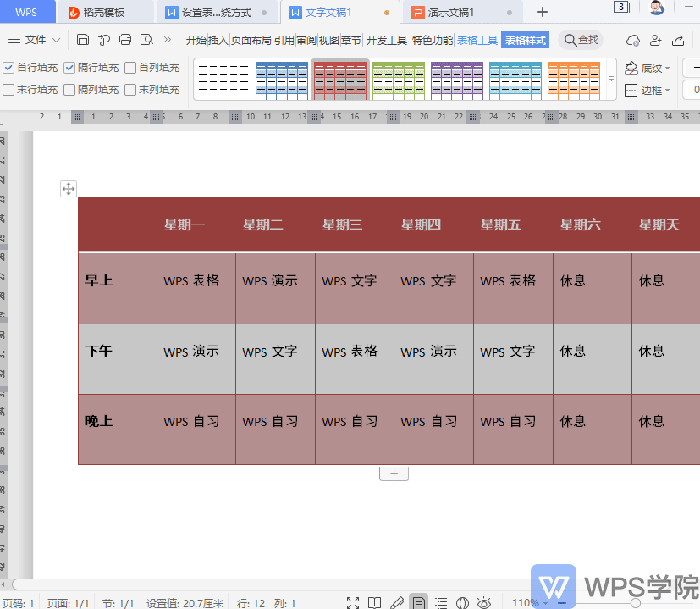Enable 末列填充 checkbox
The height and width of the screenshot is (609, 700).
130,90
